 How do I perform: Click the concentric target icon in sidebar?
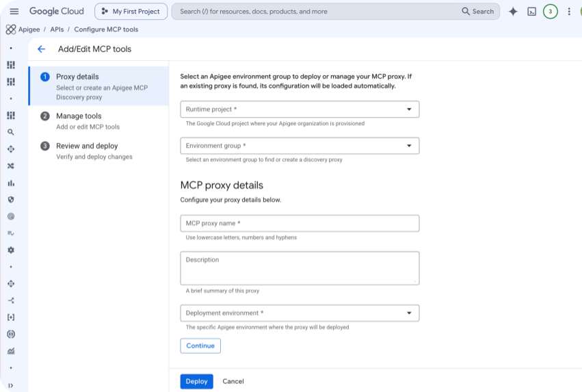[x=11, y=216]
